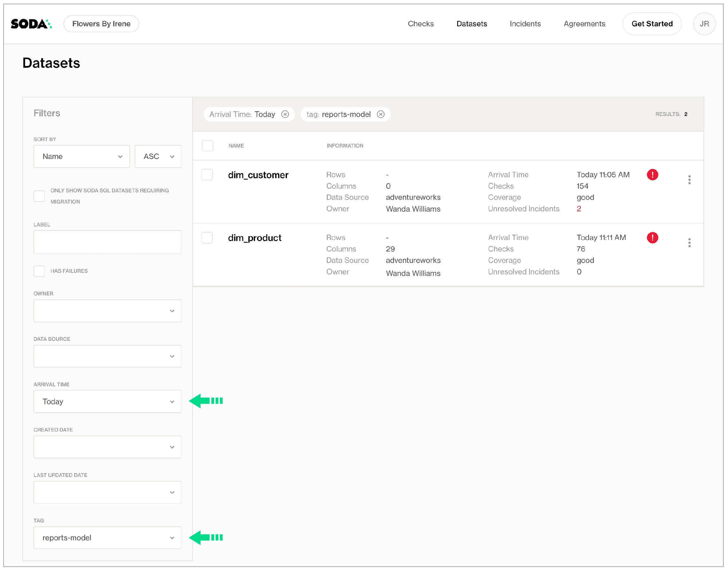Open dim_customer three-dot options menu
Image resolution: width=728 pixels, height=571 pixels.
click(x=689, y=180)
